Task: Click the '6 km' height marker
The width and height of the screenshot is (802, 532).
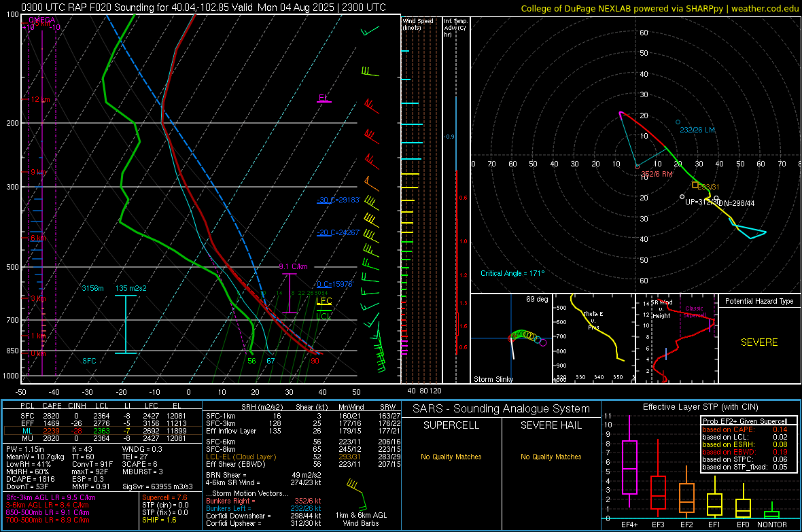Action: (38, 238)
